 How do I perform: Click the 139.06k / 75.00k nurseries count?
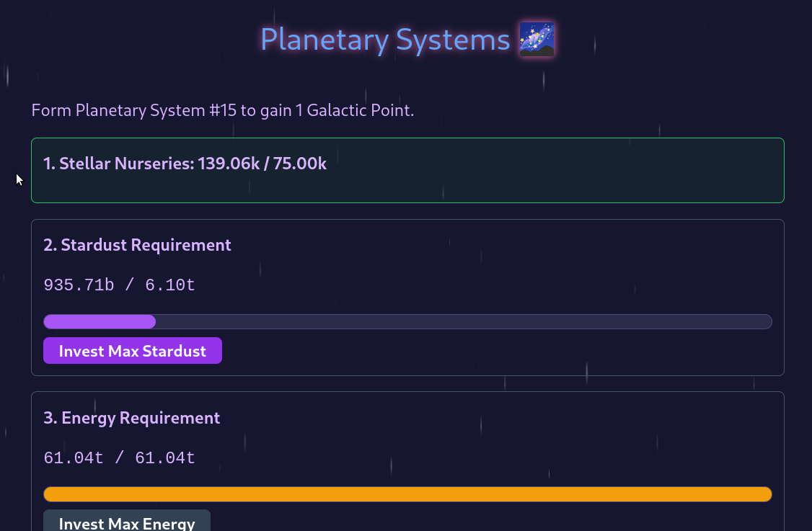click(262, 164)
